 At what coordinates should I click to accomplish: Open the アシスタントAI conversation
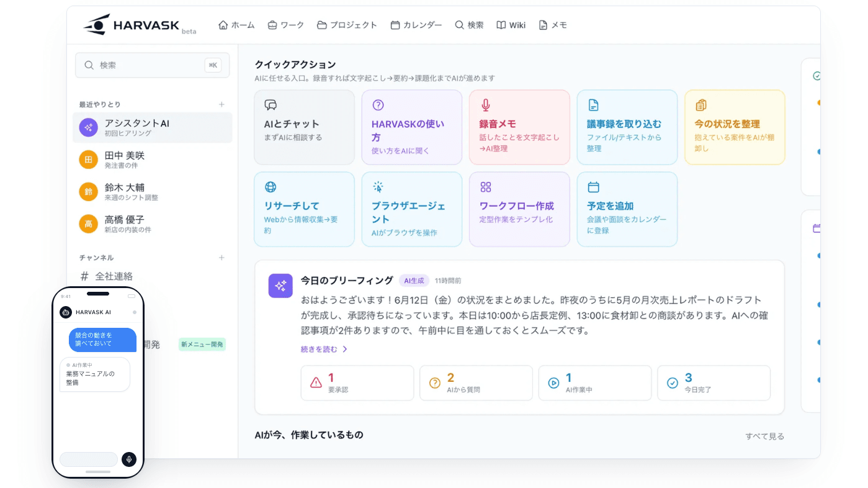click(153, 128)
